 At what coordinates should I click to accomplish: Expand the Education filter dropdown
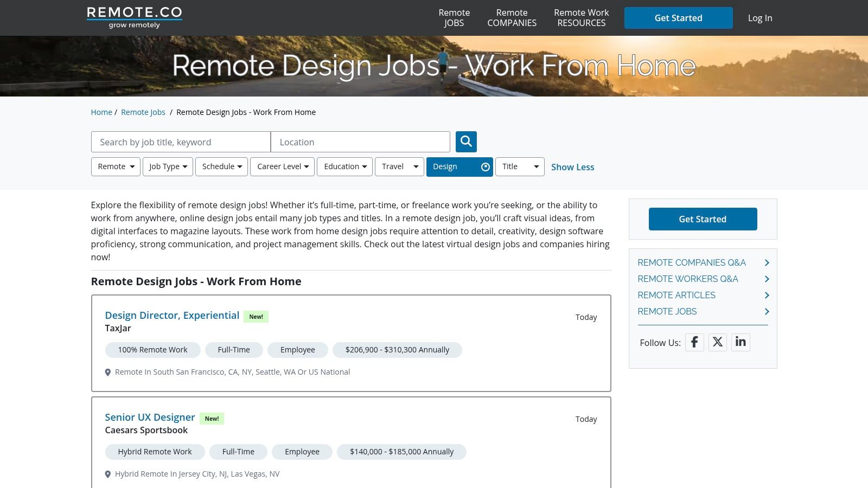[x=344, y=166]
